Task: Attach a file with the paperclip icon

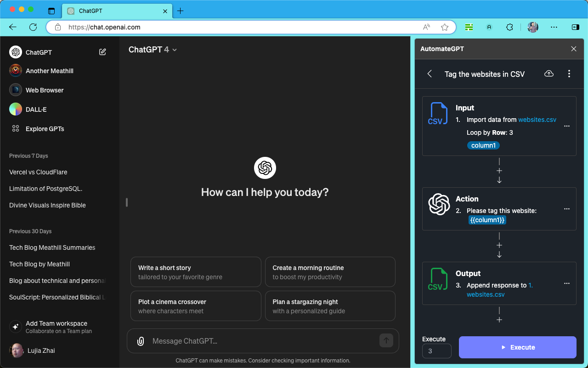Action: point(141,341)
